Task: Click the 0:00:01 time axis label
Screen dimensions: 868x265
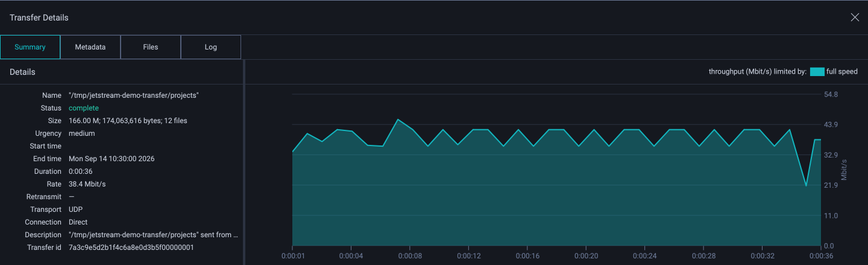Action: (292, 255)
